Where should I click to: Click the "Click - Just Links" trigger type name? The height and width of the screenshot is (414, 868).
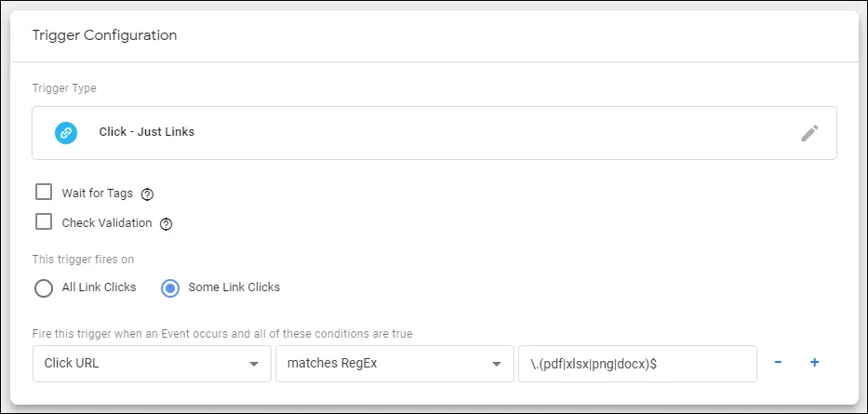coord(147,132)
